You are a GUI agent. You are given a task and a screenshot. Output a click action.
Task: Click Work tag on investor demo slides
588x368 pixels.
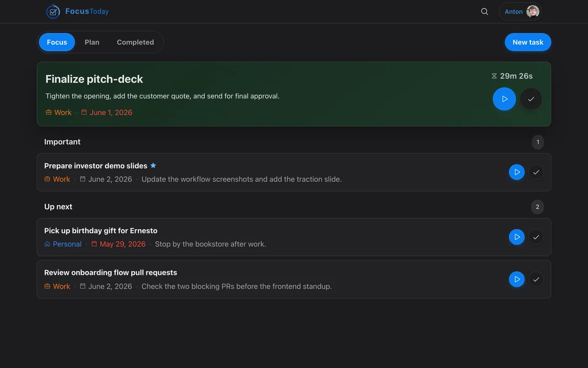pos(61,179)
